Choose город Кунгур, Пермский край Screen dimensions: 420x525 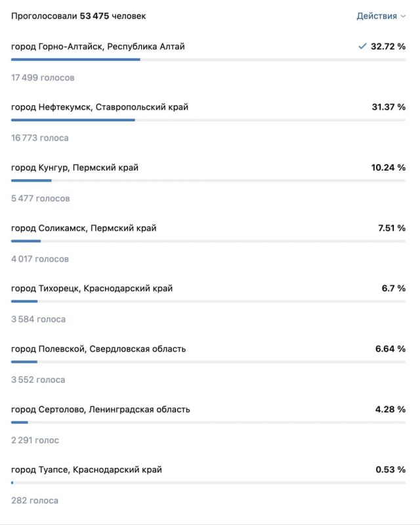(x=75, y=167)
